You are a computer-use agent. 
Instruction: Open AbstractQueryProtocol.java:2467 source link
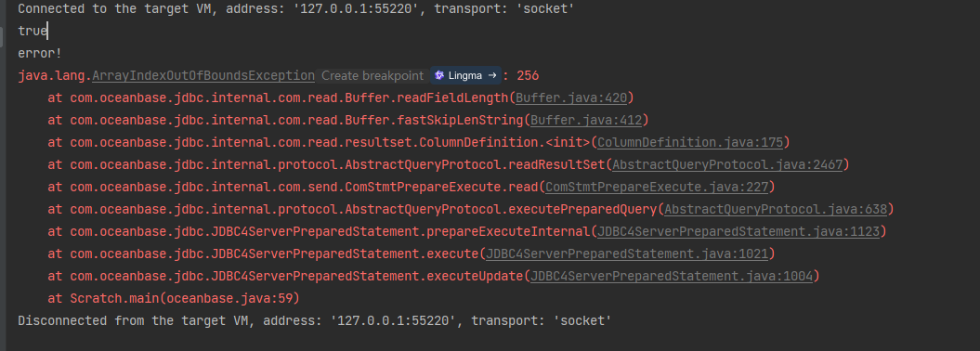(x=727, y=165)
